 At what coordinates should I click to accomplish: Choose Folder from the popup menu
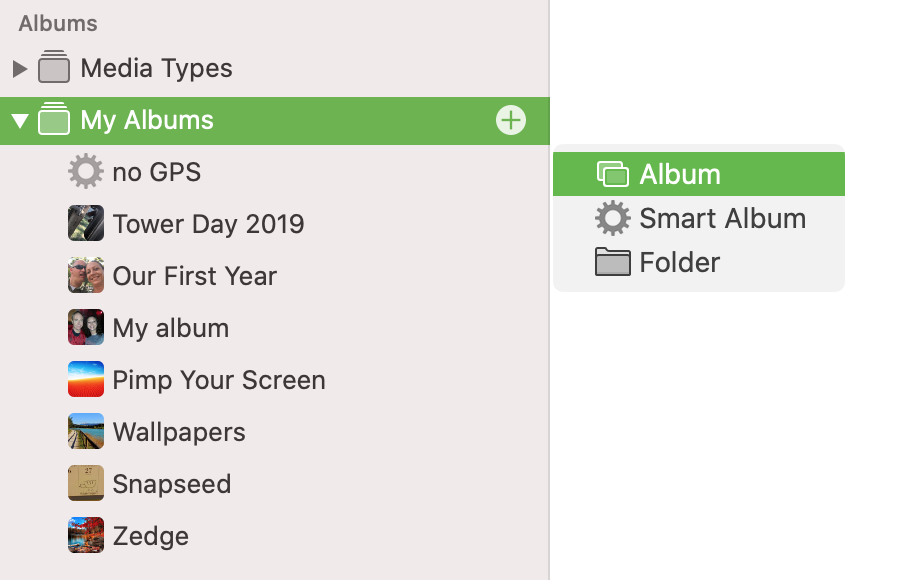pyautogui.click(x=699, y=262)
